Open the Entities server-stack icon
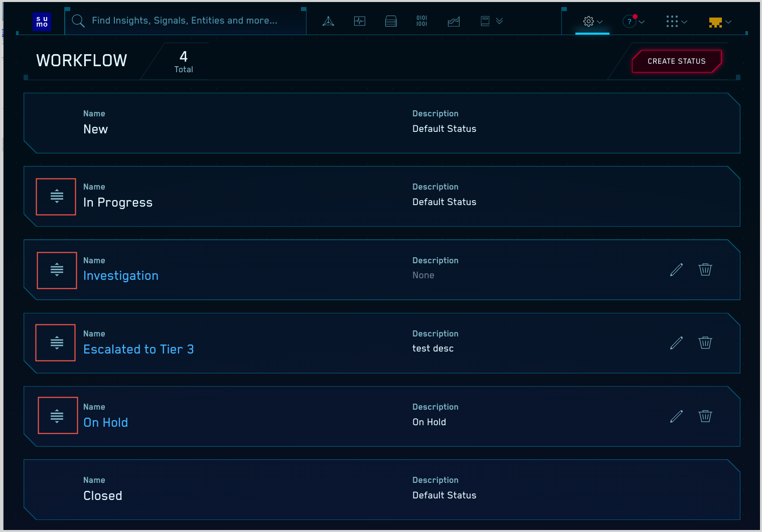 [x=391, y=21]
